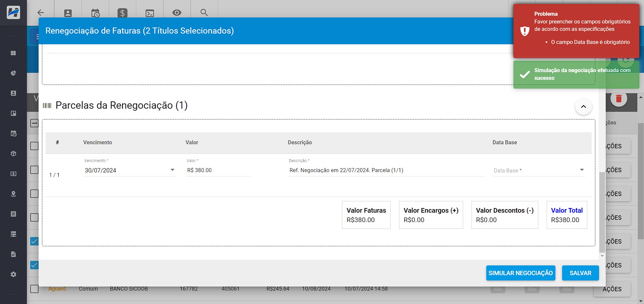Screen dimensions: 644x304
Task: Click the SALVAR button
Action: 581,273
